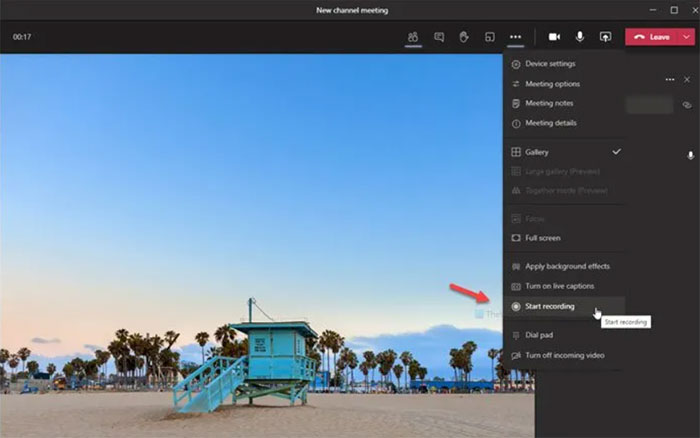Click Start recording menu entry
This screenshot has height=438, width=700.
[x=550, y=306]
